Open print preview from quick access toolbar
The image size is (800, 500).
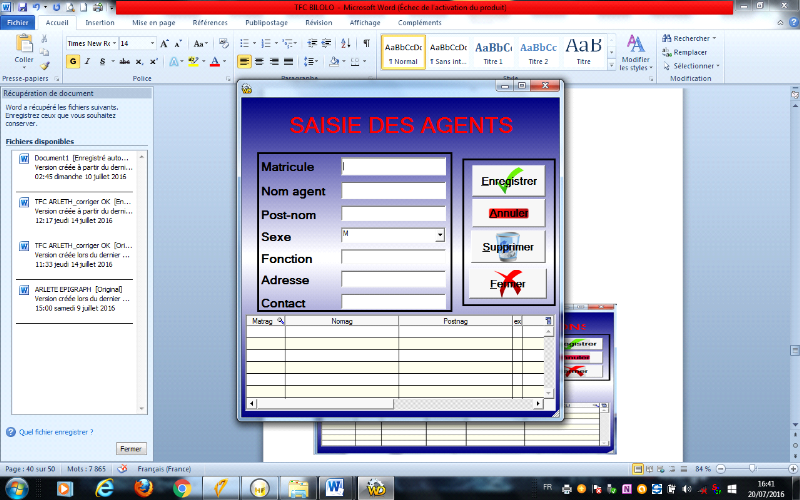click(x=70, y=7)
